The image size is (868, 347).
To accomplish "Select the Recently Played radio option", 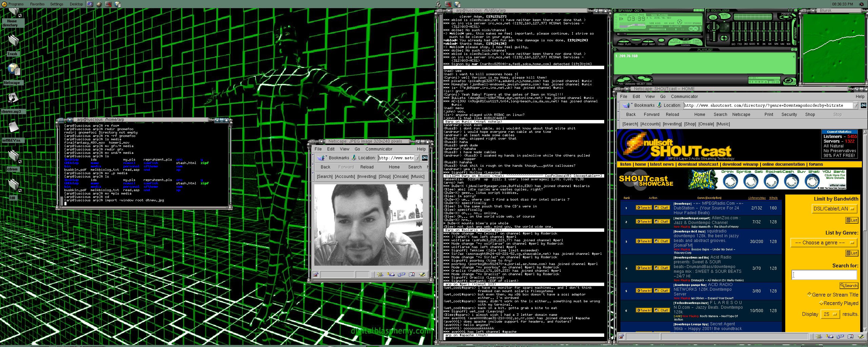I will pyautogui.click(x=821, y=303).
